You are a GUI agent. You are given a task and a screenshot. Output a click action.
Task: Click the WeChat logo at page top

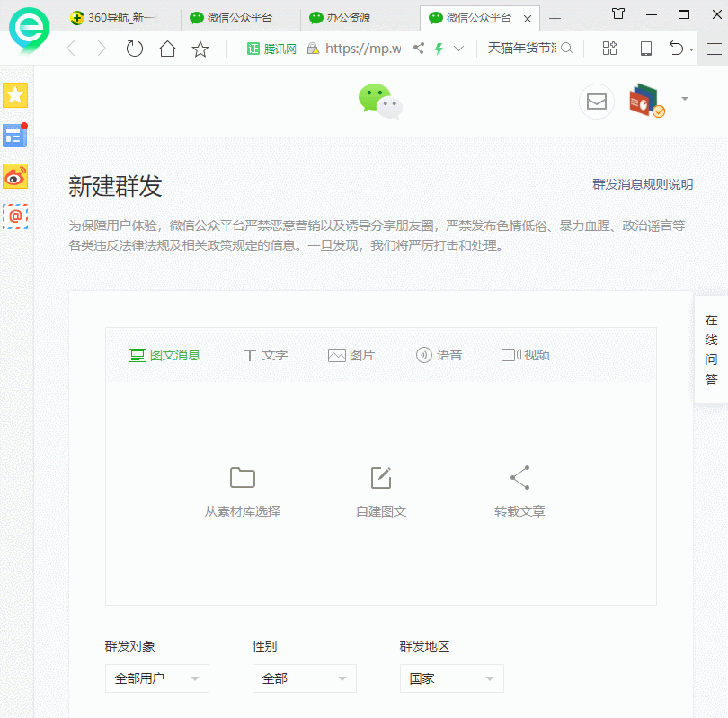tap(379, 102)
